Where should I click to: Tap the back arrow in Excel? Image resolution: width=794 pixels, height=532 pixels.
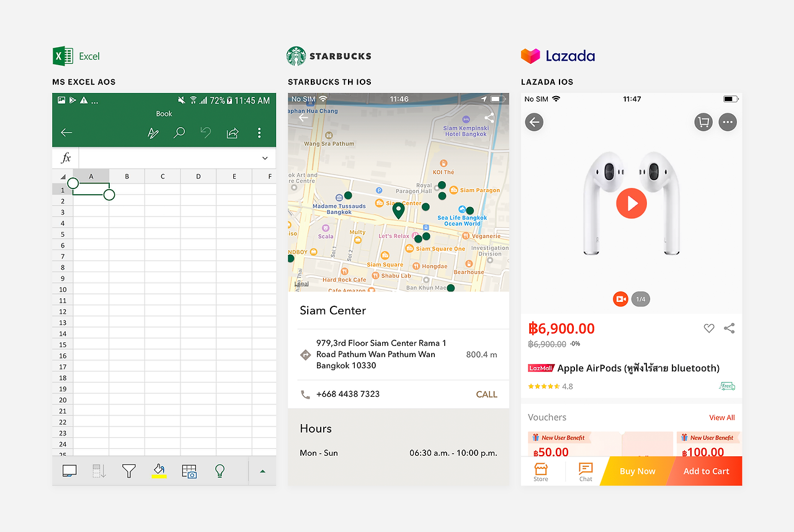click(x=66, y=133)
